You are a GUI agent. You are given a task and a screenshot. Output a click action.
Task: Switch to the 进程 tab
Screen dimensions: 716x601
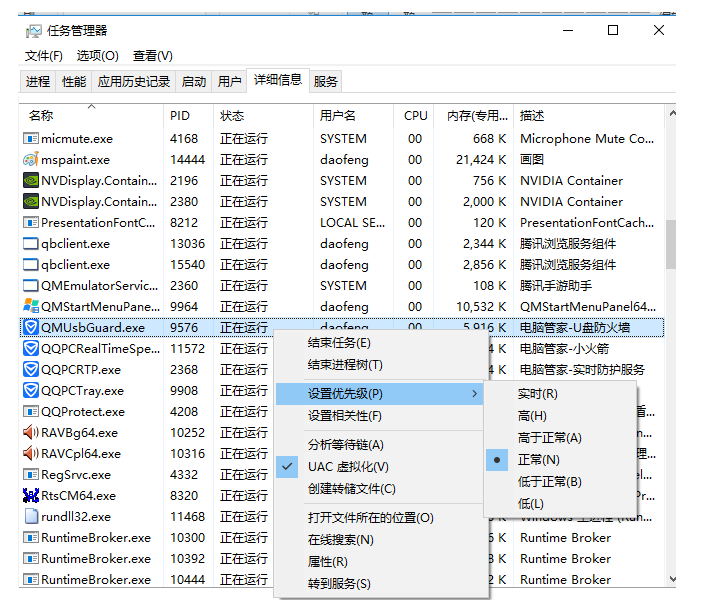click(x=38, y=82)
